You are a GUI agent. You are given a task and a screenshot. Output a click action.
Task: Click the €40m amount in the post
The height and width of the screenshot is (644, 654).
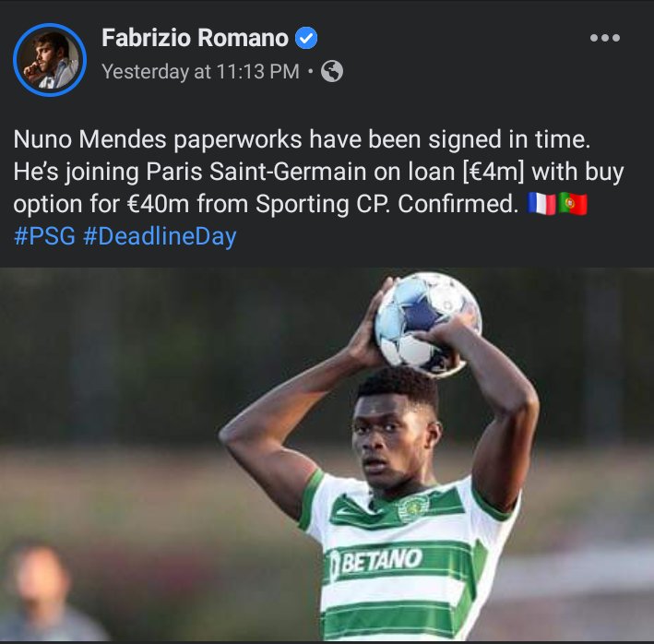coord(159,204)
